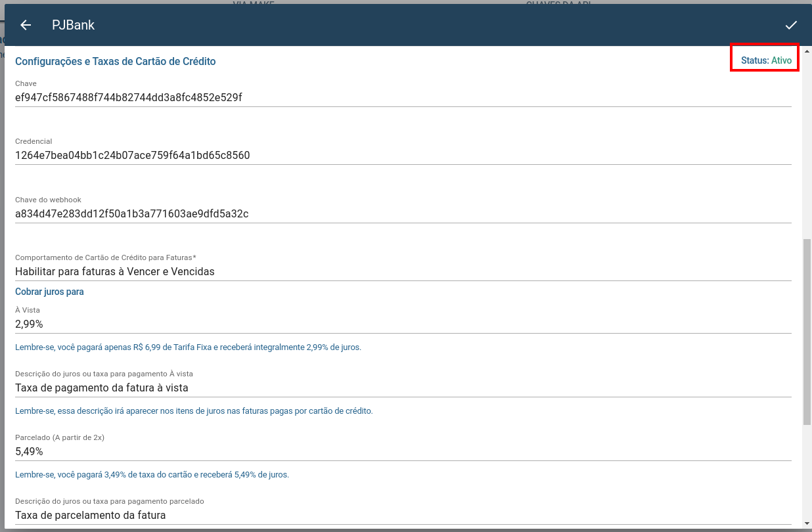
Task: Focus the Chave do webhook field
Action: (x=403, y=213)
